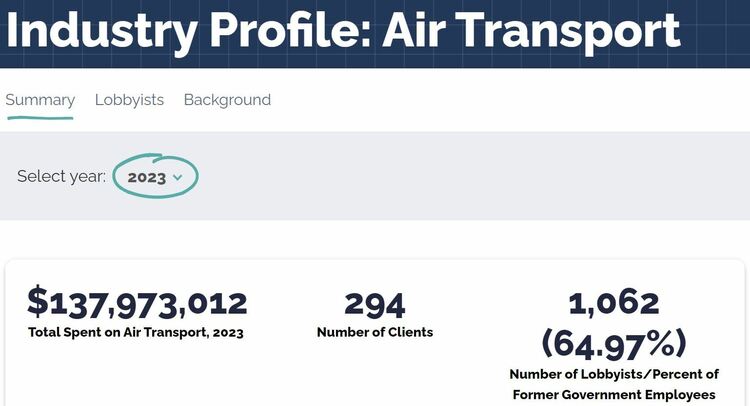Click the empty navy grid header banner
The width and height of the screenshot is (750, 406).
[x=715, y=33]
